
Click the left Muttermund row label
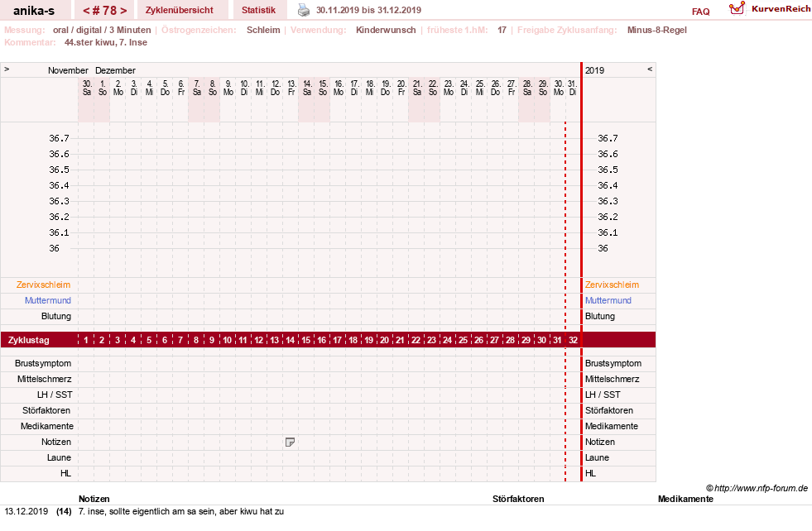pyautogui.click(x=48, y=300)
